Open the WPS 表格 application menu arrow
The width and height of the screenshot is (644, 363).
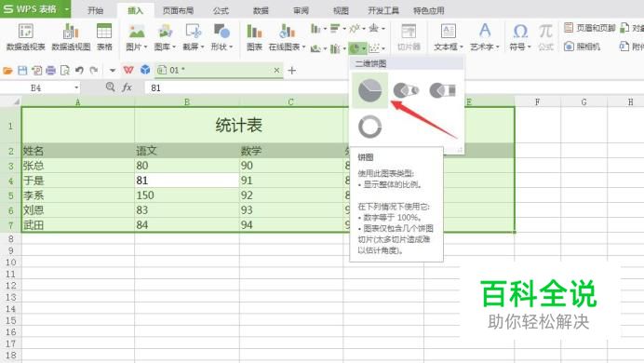66,8
